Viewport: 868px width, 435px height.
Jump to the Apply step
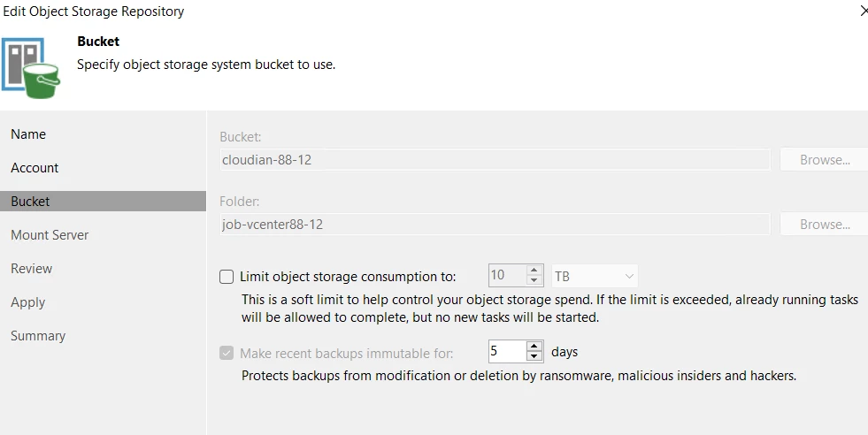pyautogui.click(x=28, y=302)
